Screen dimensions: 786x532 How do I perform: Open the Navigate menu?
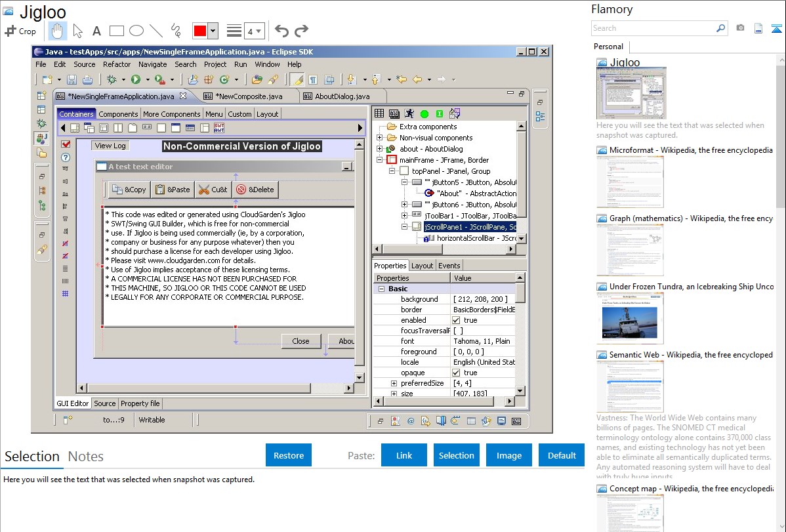pyautogui.click(x=152, y=64)
